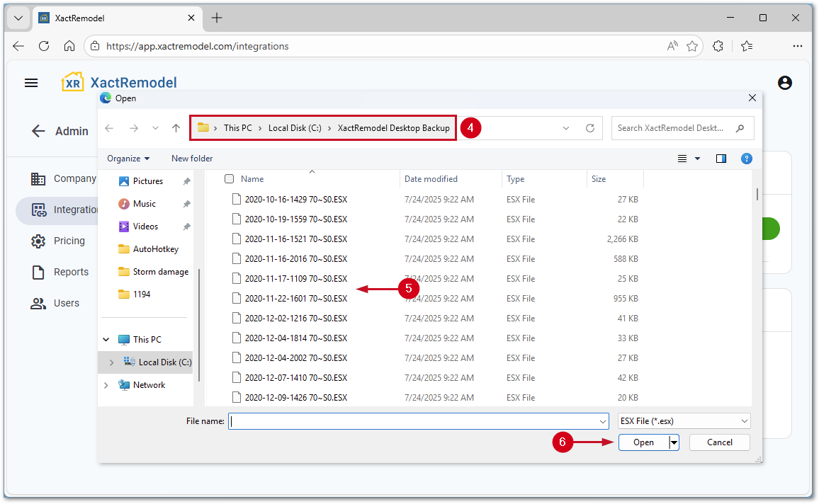Click the dialog help question mark icon
The image size is (819, 504).
click(x=746, y=159)
